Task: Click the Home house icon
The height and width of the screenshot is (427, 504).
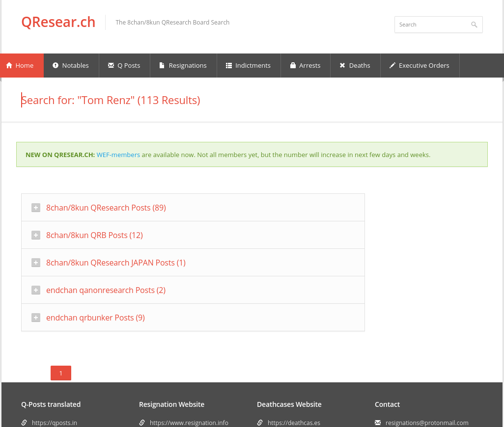Action: click(9, 65)
